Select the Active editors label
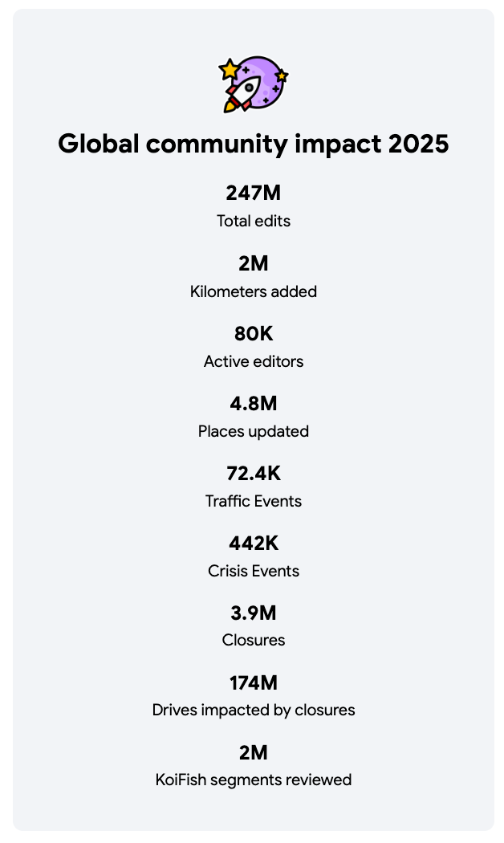The height and width of the screenshot is (843, 504). point(253,361)
